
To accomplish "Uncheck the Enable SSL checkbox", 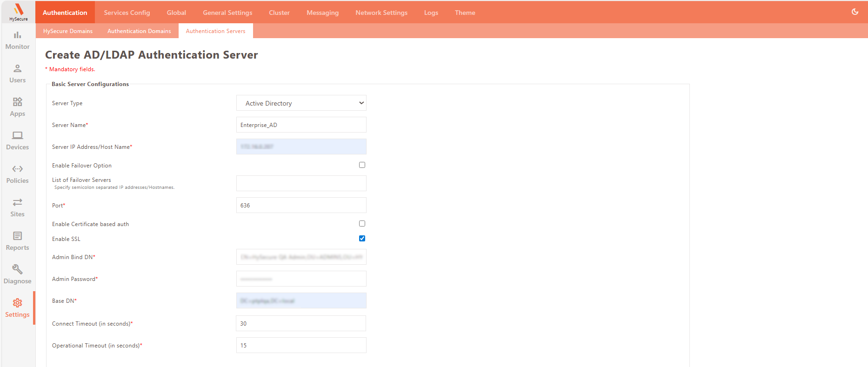I will (362, 239).
